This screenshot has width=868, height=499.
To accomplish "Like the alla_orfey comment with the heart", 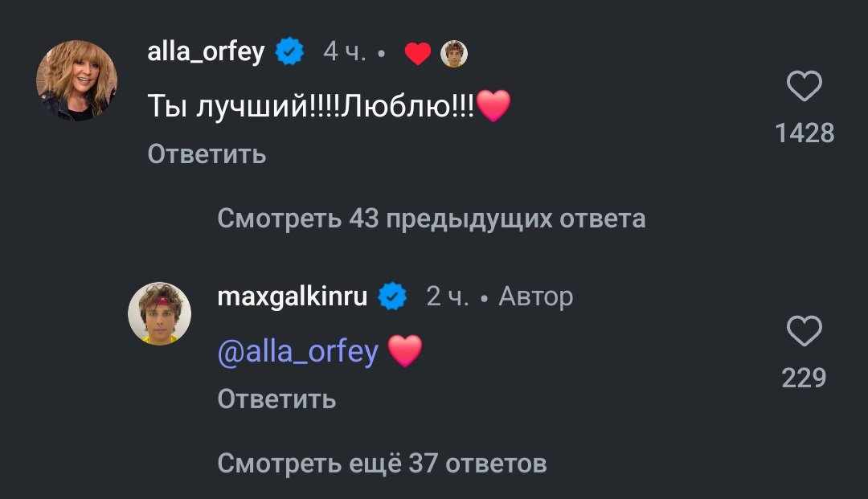I will coord(803,88).
